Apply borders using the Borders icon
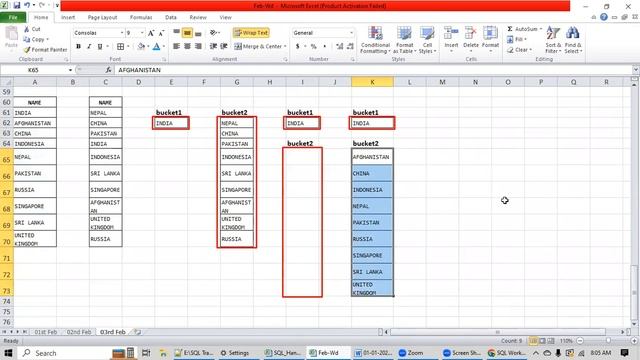This screenshot has width=640, height=360. tap(120, 47)
